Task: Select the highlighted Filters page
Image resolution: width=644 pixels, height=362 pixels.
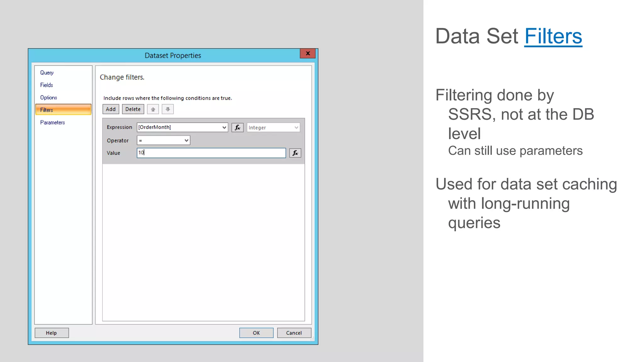Action: [x=63, y=110]
